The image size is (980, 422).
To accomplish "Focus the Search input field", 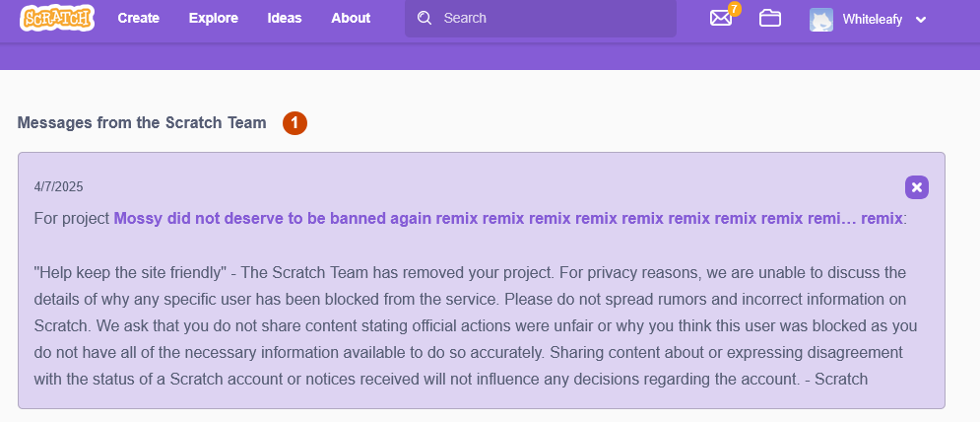I will (552, 18).
